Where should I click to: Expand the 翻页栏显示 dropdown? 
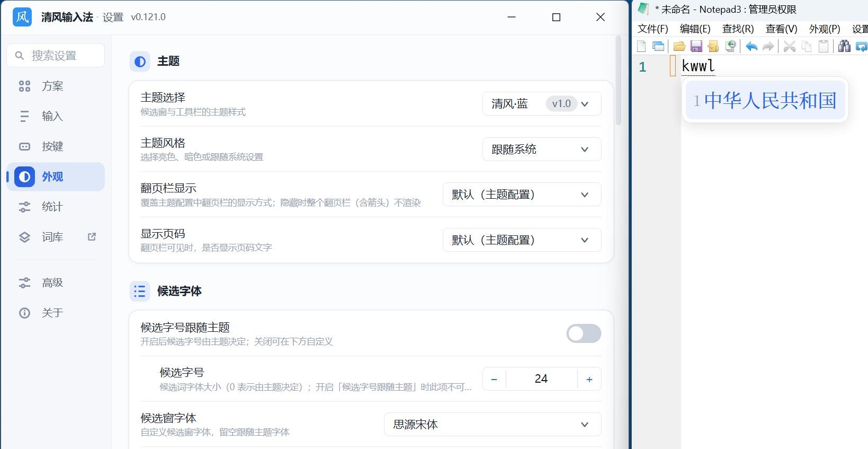click(x=522, y=195)
